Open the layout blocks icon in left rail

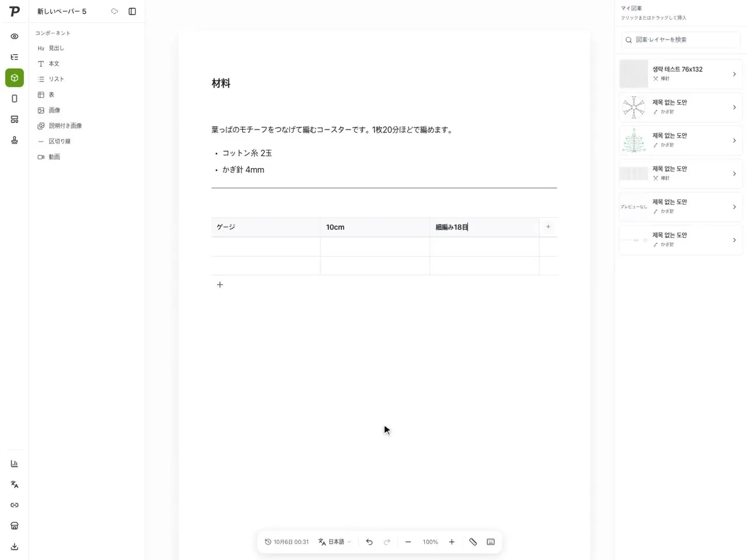click(x=15, y=120)
